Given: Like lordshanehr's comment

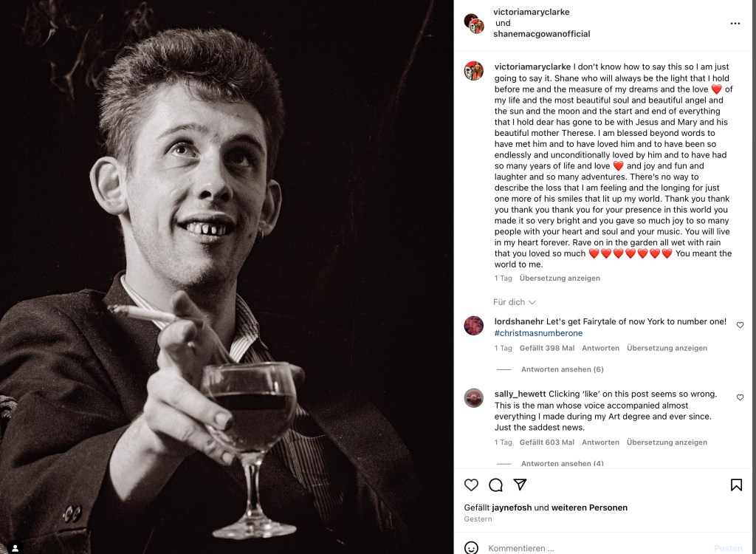Looking at the screenshot, I should point(740,325).
